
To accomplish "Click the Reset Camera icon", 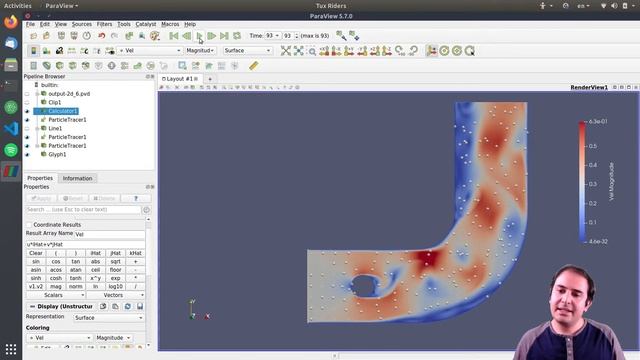I will pos(286,51).
